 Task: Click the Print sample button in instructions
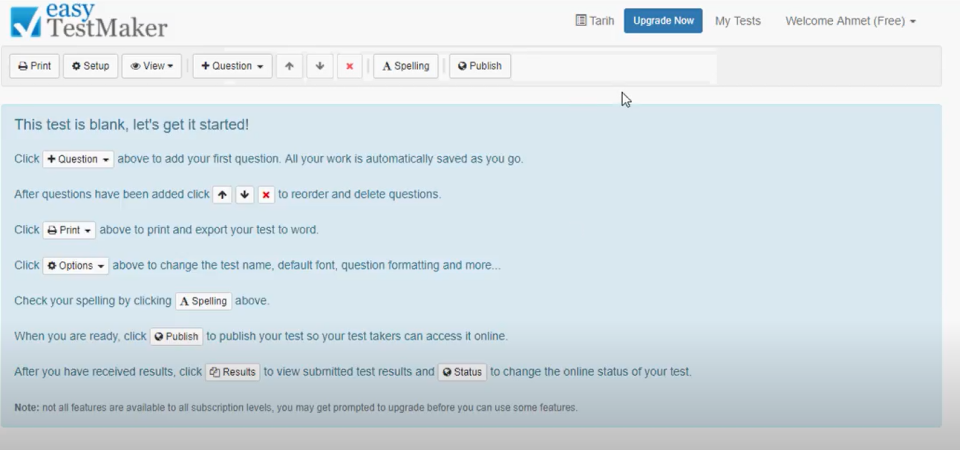[69, 230]
